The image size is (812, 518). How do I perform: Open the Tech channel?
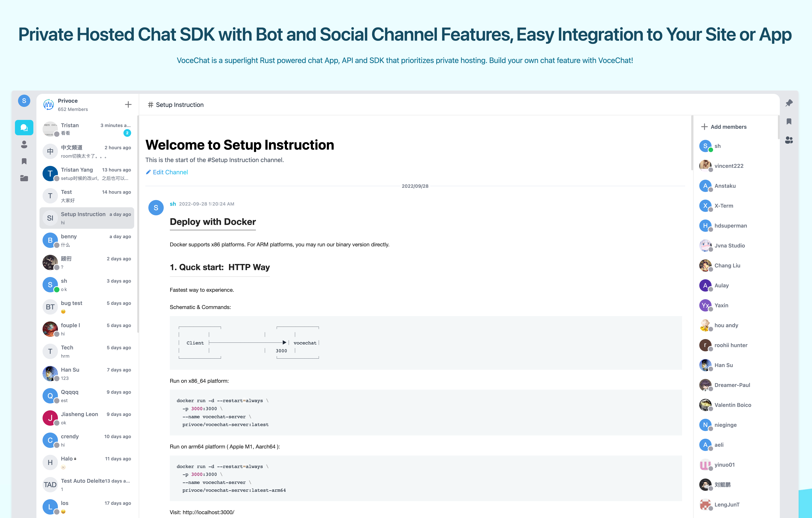87,352
